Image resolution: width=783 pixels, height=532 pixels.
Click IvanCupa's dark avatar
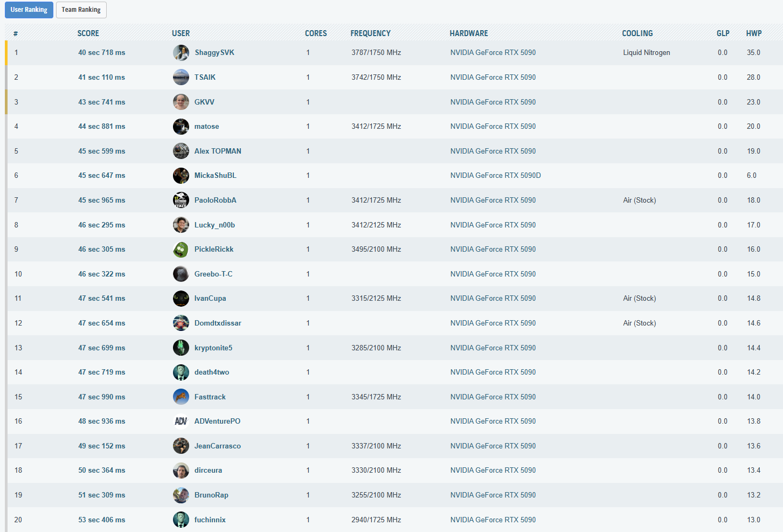point(181,299)
